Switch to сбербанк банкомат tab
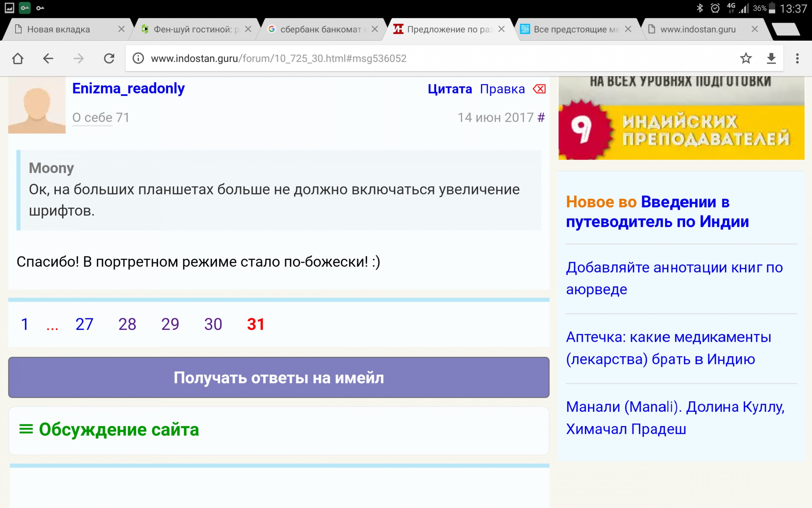 [x=320, y=29]
